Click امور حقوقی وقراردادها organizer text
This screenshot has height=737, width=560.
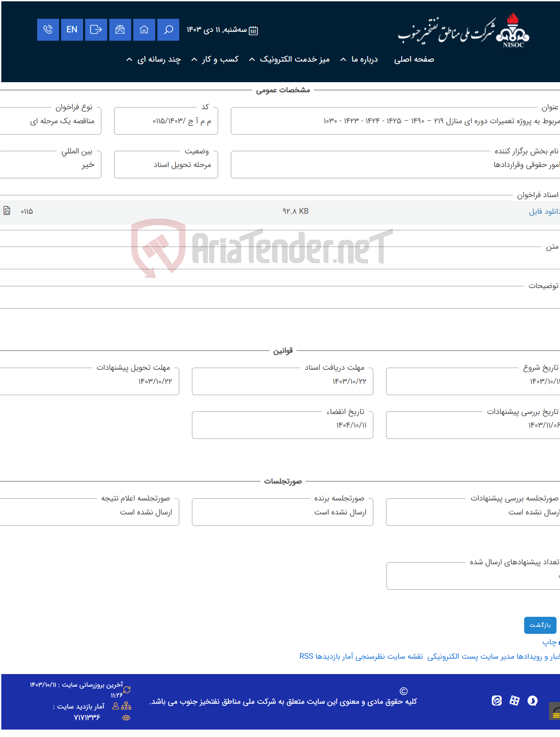point(526,165)
